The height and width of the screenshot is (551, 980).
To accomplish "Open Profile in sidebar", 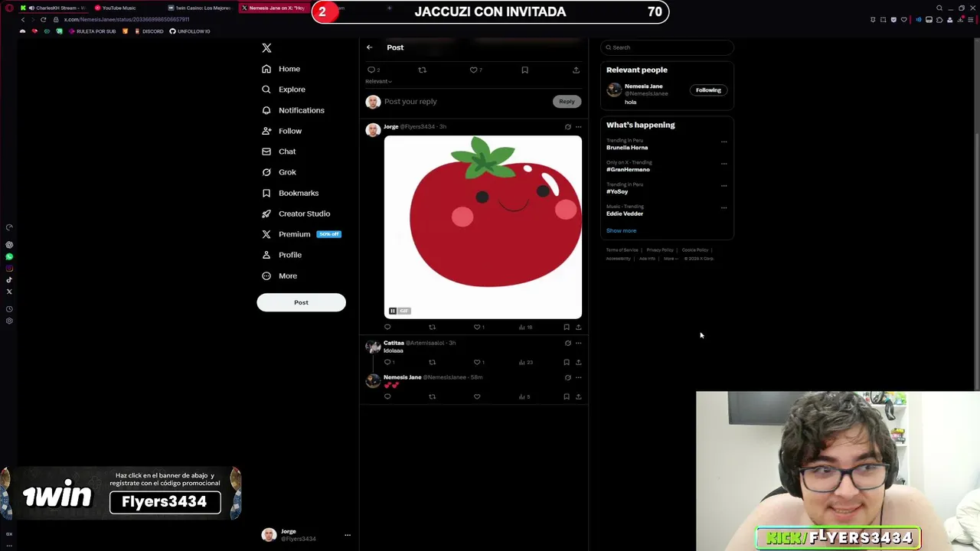I will pyautogui.click(x=282, y=255).
